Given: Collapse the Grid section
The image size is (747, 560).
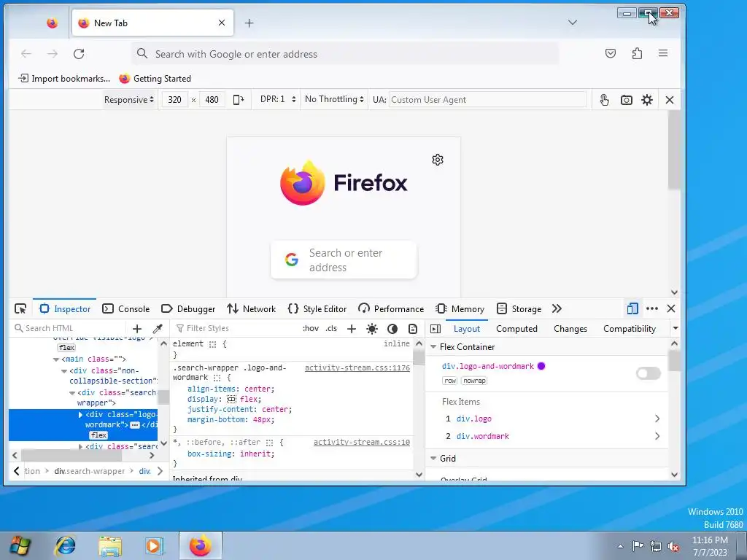Looking at the screenshot, I should (x=433, y=458).
